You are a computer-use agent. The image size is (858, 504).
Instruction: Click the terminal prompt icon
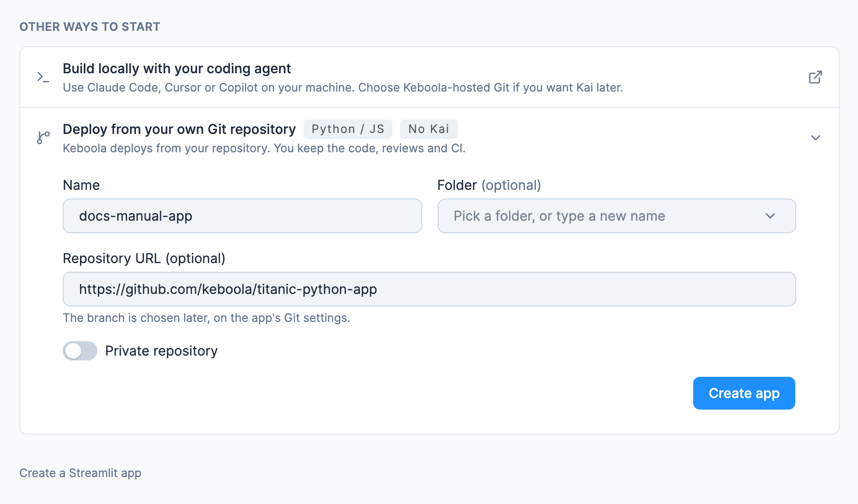[43, 77]
